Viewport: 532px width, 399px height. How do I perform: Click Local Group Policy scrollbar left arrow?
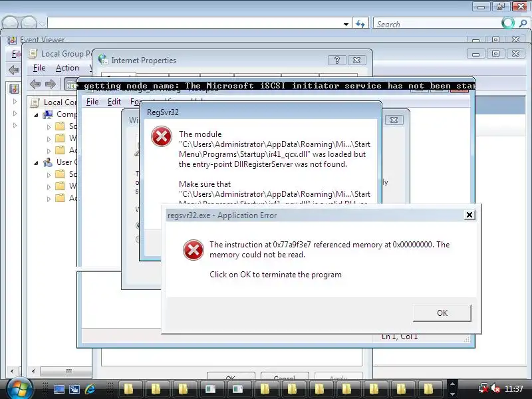pyautogui.click(x=33, y=371)
